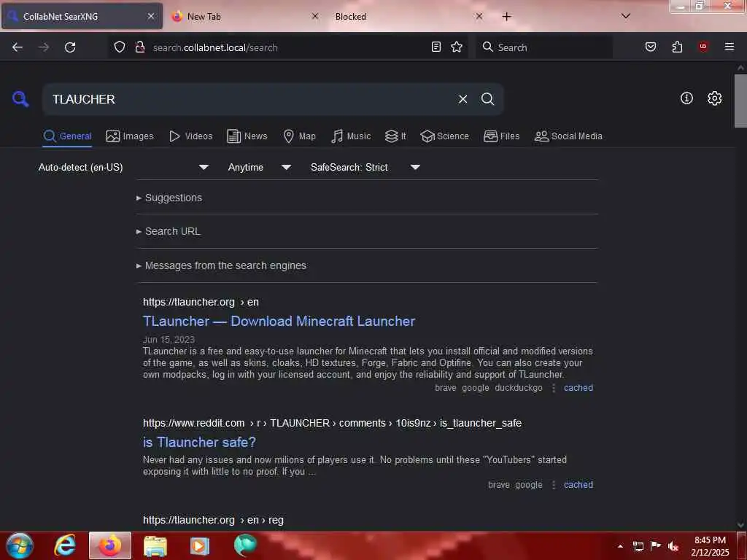The image size is (747, 560).
Task: Toggle reader view icon in address bar
Action: click(436, 47)
